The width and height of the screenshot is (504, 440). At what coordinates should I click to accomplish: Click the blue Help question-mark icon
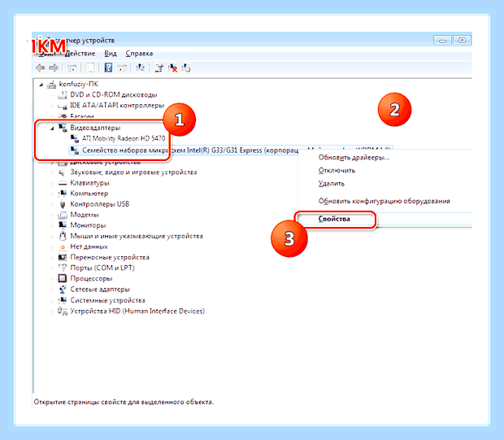108,68
